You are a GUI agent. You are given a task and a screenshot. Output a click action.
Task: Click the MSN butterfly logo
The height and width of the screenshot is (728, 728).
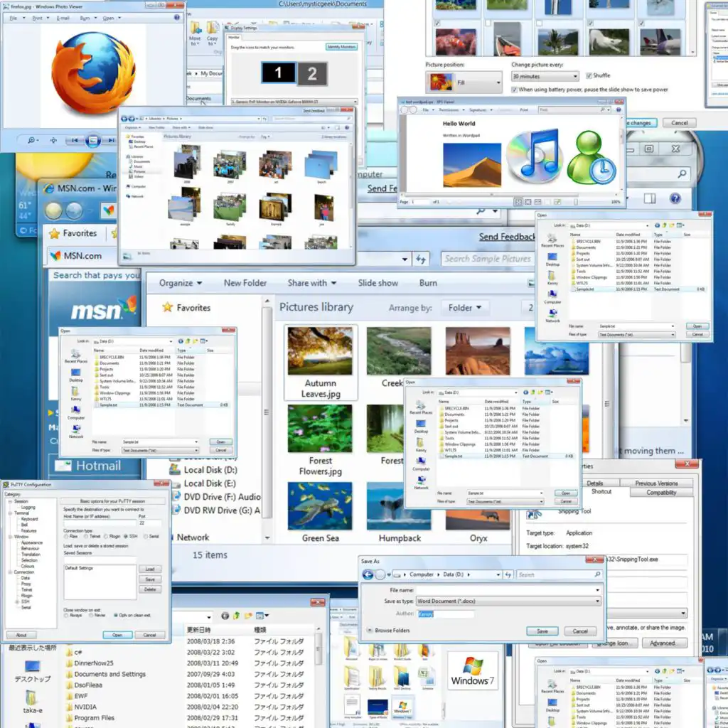[x=127, y=307]
